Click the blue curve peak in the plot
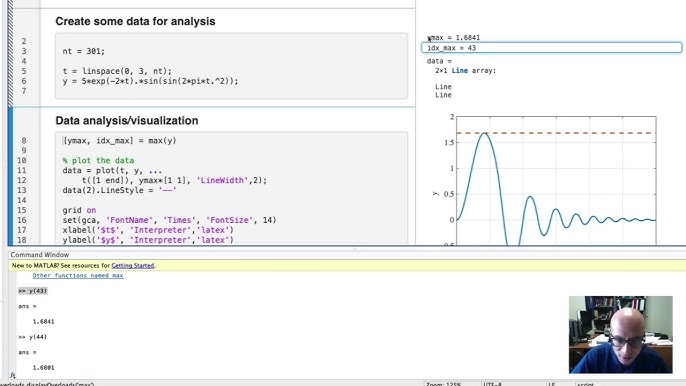The height and width of the screenshot is (386, 686). (484, 133)
